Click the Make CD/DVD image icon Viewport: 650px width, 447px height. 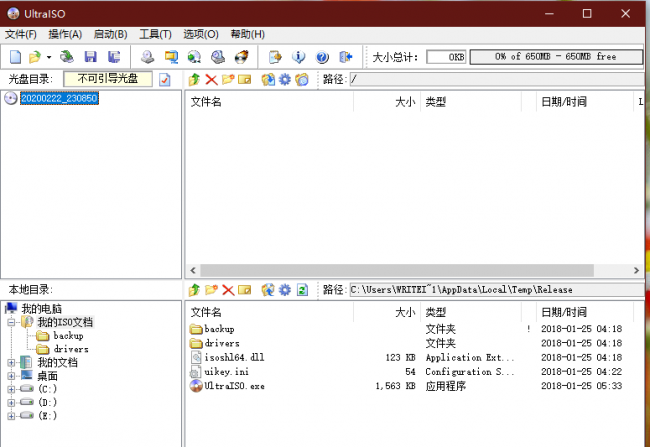click(x=147, y=57)
